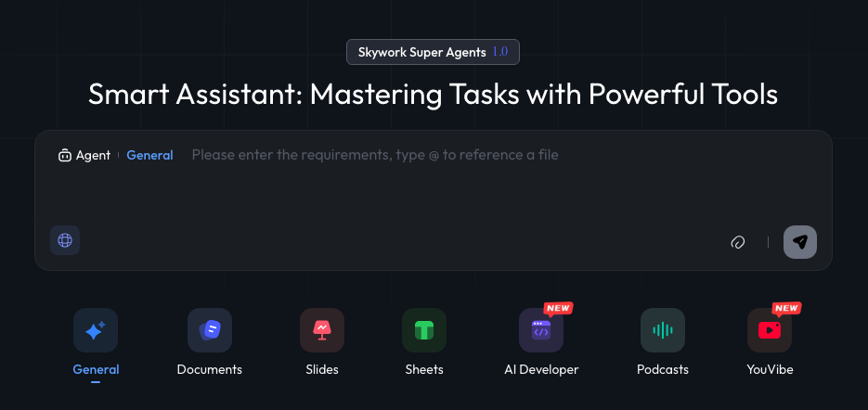Click the paper plane send button

tap(800, 242)
